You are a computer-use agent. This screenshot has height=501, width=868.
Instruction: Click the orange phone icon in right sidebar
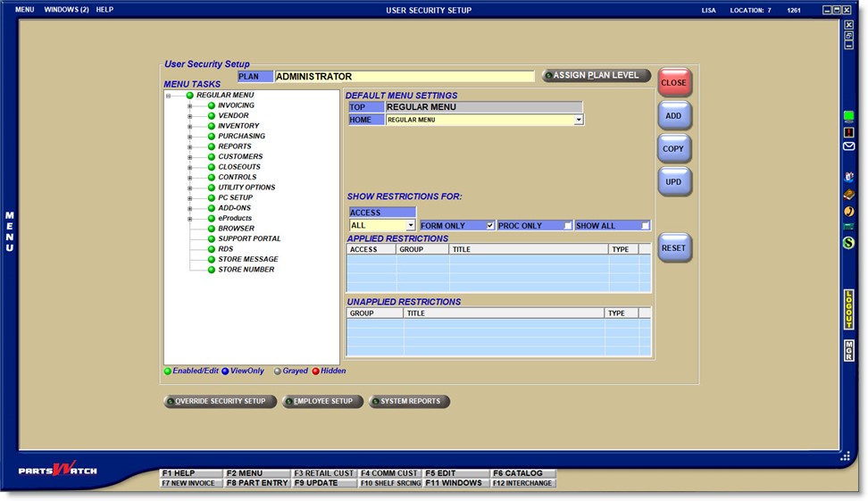848,211
